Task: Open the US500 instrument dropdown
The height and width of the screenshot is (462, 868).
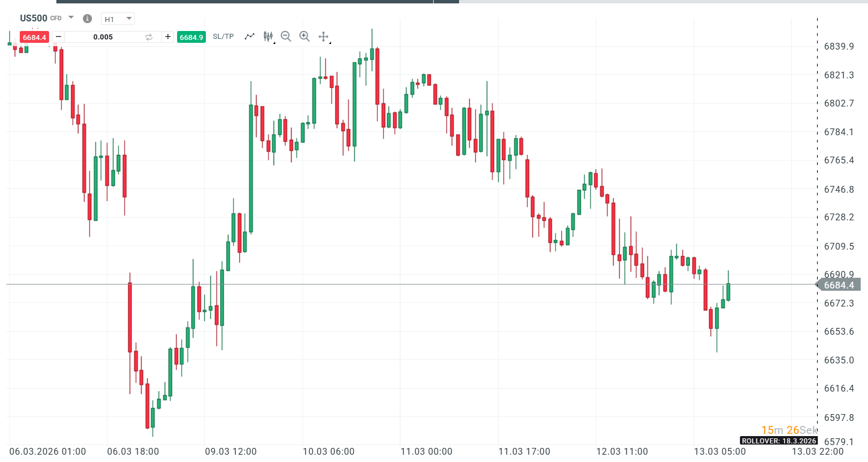Action: pos(70,17)
